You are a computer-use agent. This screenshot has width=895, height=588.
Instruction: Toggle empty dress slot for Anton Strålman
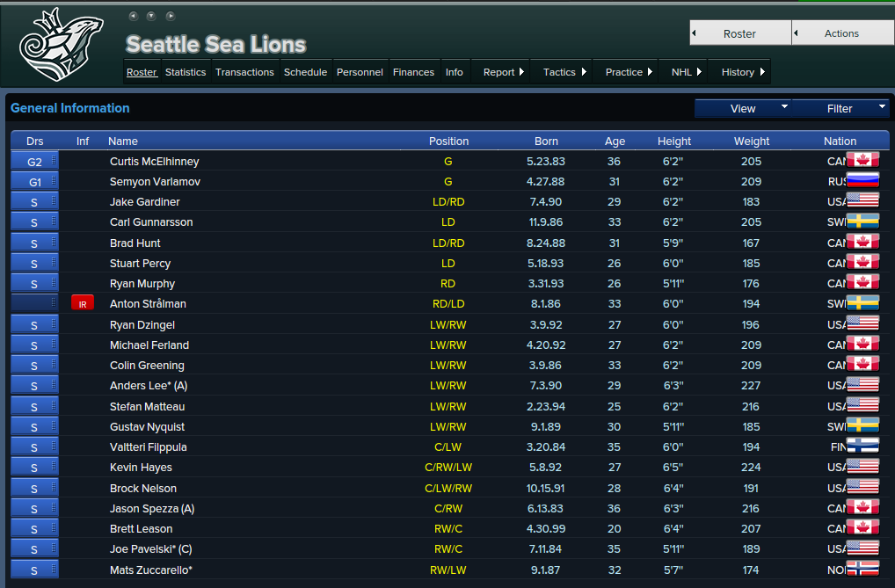pos(34,303)
